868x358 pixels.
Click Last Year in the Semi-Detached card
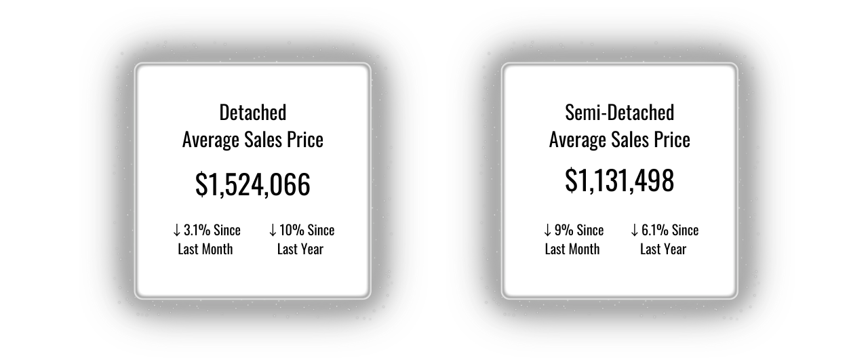(663, 249)
